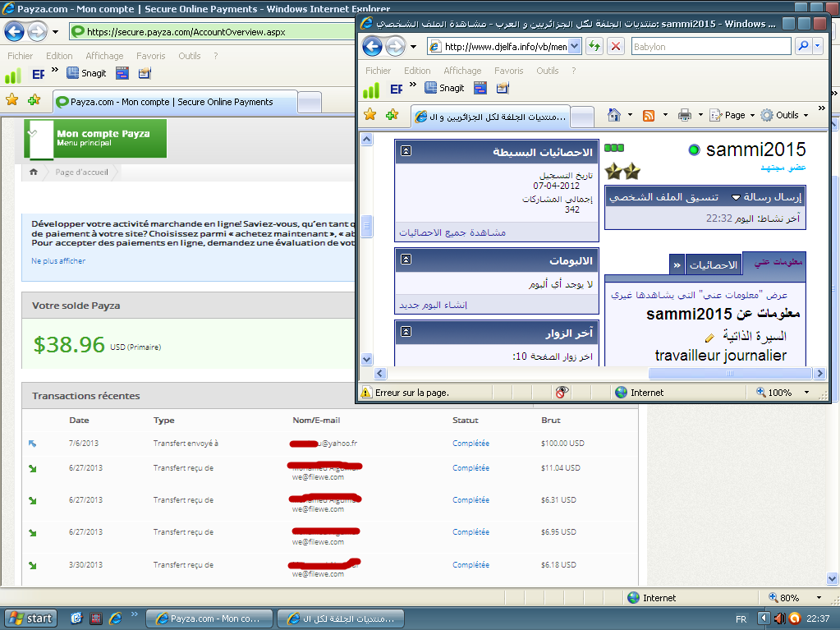Viewport: 840px width, 630px height.
Task: Click $38.96 balance amount
Action: click(69, 344)
